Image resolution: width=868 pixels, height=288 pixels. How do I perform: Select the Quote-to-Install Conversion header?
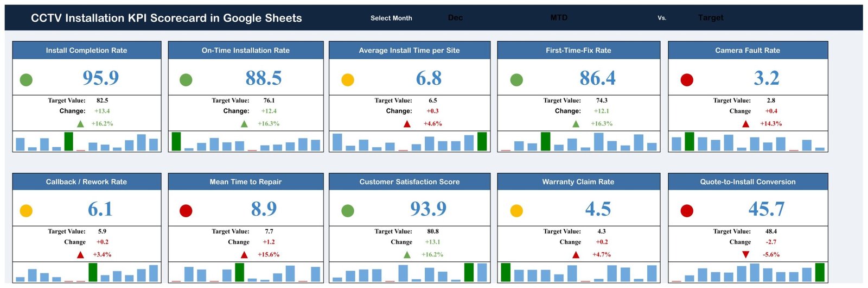point(748,182)
